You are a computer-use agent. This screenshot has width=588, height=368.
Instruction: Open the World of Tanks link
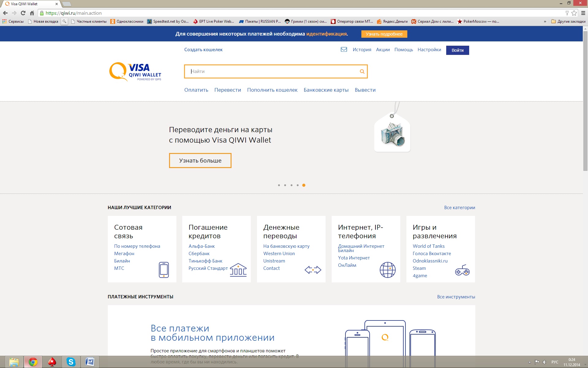point(428,246)
